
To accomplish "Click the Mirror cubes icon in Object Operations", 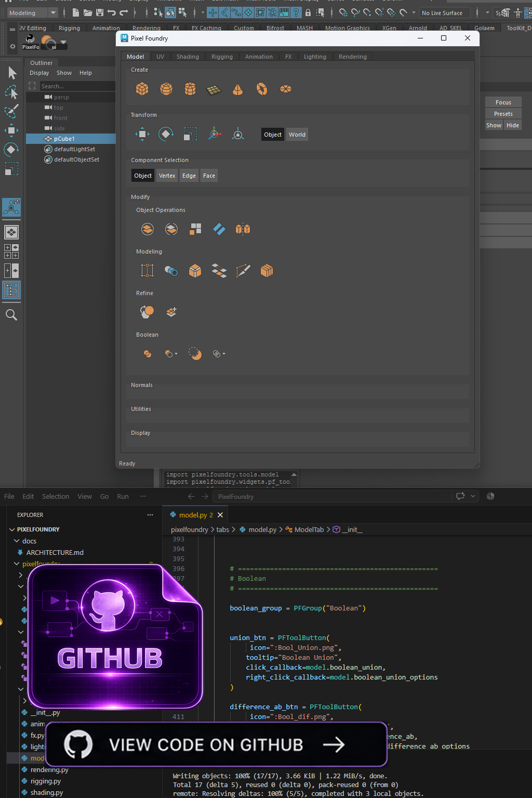I will pyautogui.click(x=243, y=229).
